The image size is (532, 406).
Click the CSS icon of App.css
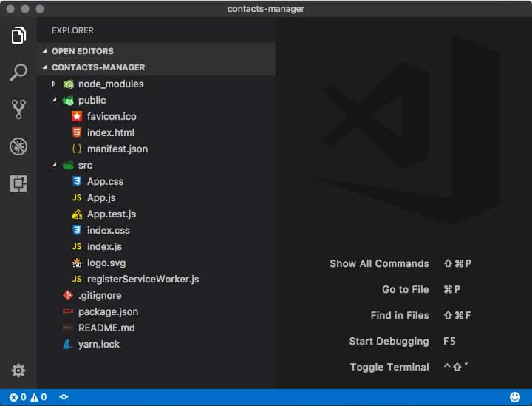[x=77, y=181]
